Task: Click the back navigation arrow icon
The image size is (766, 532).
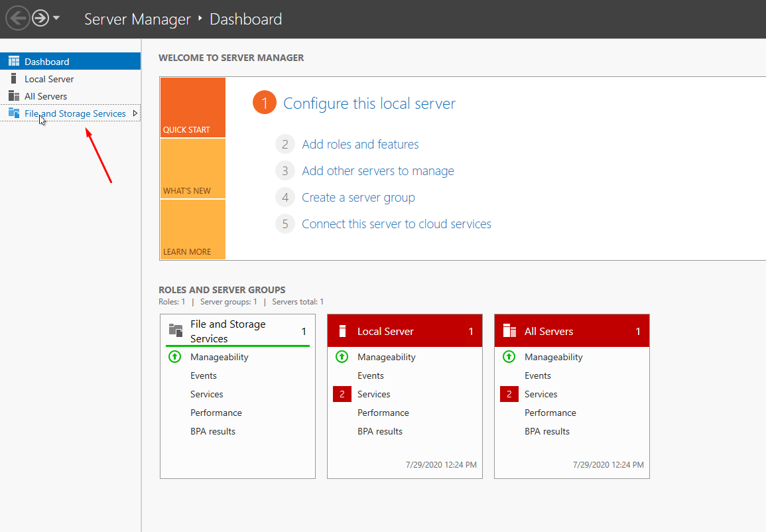Action: click(17, 19)
